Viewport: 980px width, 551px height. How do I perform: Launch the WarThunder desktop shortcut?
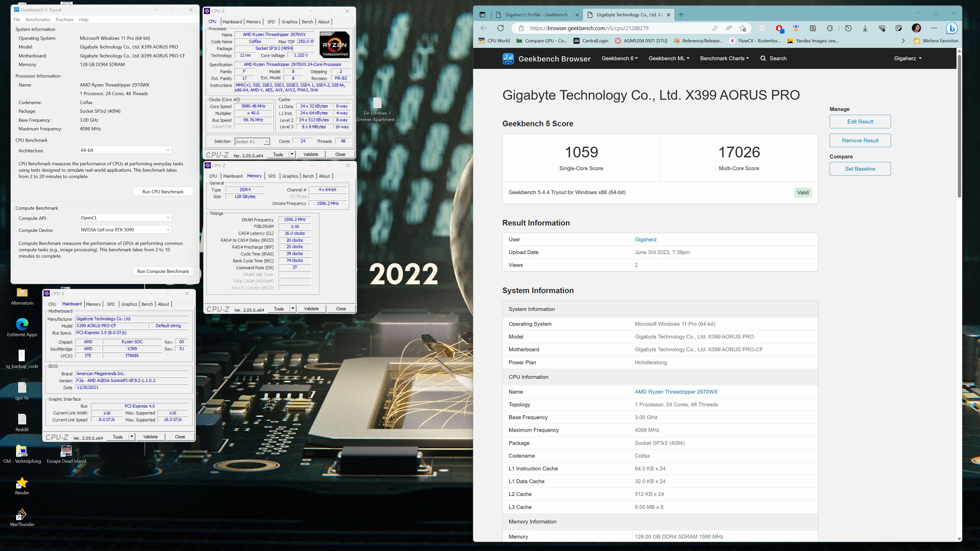(x=22, y=518)
